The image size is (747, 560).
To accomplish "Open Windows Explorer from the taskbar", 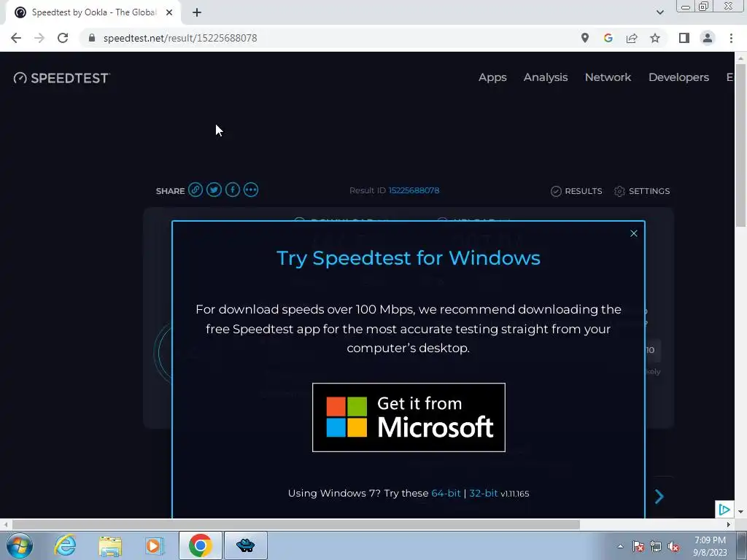I will click(x=110, y=545).
